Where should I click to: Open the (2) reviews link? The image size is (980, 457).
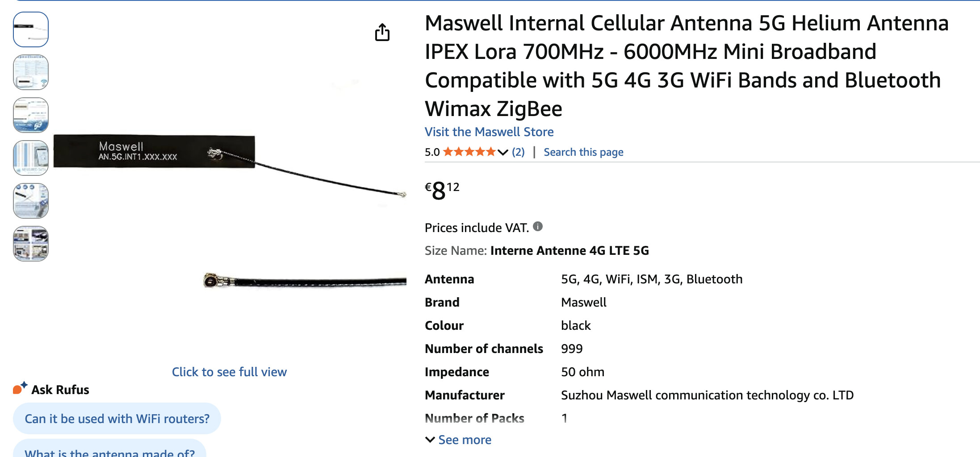coord(518,152)
